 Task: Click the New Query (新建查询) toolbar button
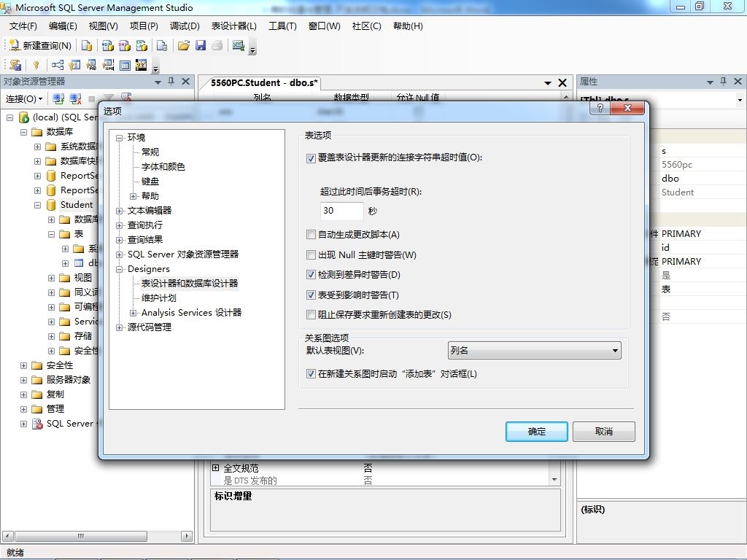(x=41, y=45)
